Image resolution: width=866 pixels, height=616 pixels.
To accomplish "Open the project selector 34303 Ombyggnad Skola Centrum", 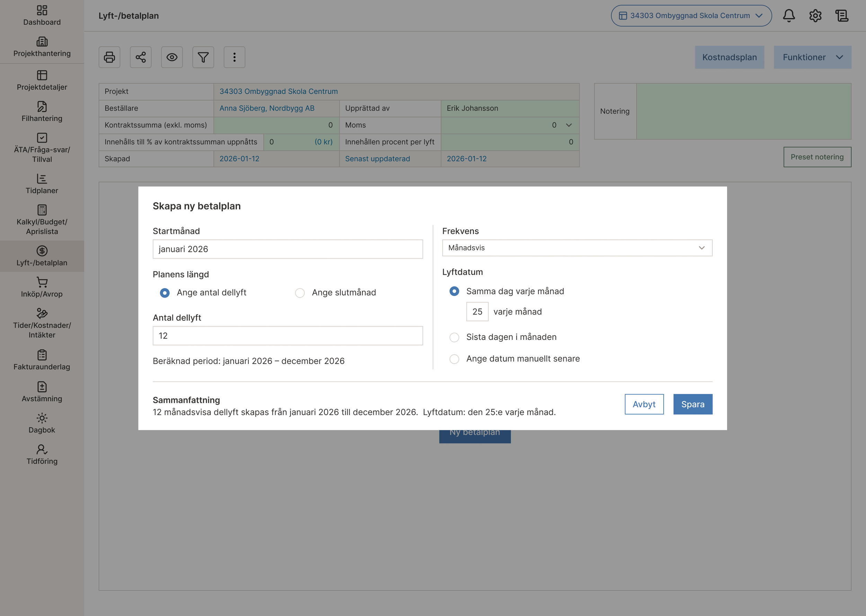I will pos(691,16).
